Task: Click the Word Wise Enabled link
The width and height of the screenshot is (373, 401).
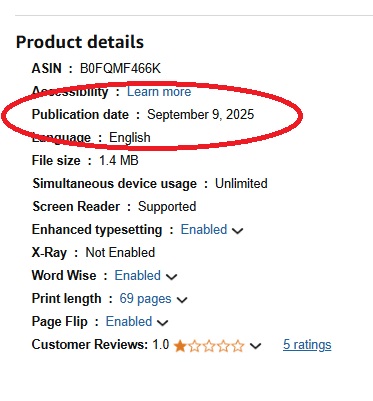Action: [x=138, y=276]
